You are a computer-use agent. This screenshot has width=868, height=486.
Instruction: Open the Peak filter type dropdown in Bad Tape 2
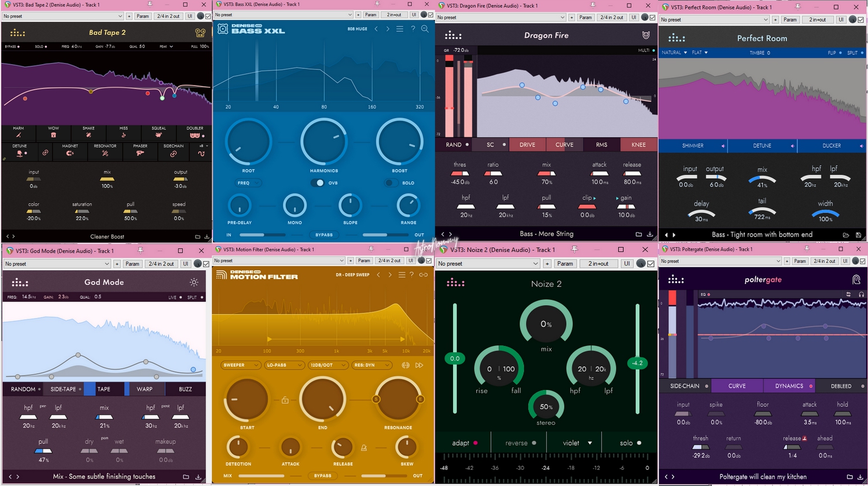pyautogui.click(x=167, y=46)
